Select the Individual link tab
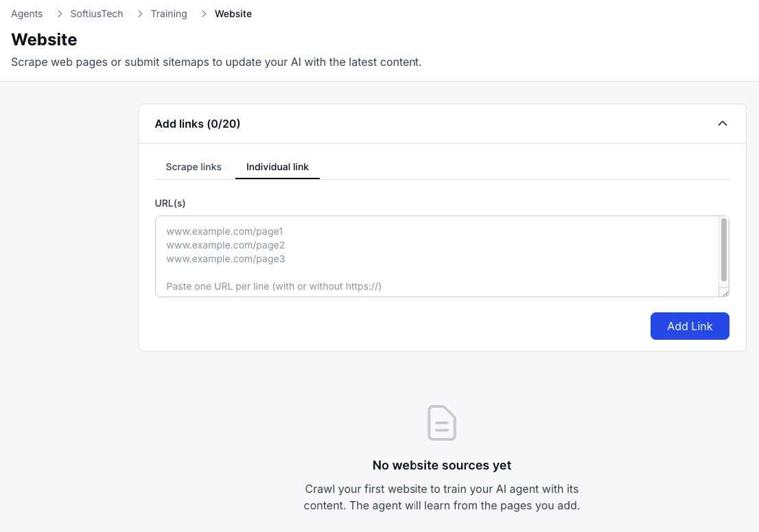Image resolution: width=759 pixels, height=532 pixels. click(x=277, y=167)
